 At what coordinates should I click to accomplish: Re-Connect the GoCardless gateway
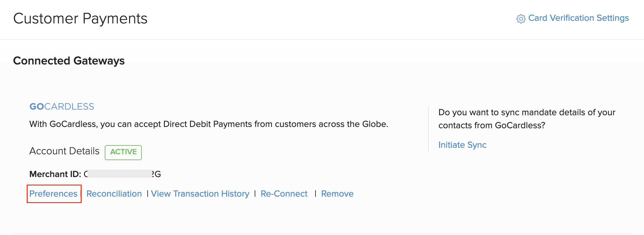284,194
